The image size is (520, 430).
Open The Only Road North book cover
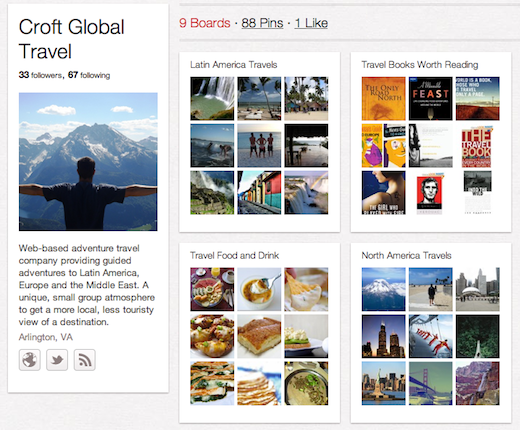[384, 99]
